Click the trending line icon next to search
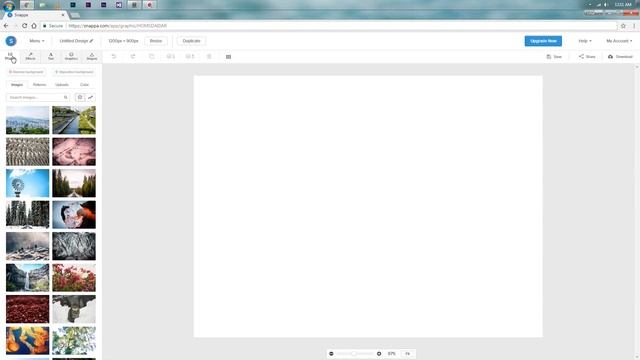This screenshot has width=640, height=360. (91, 98)
